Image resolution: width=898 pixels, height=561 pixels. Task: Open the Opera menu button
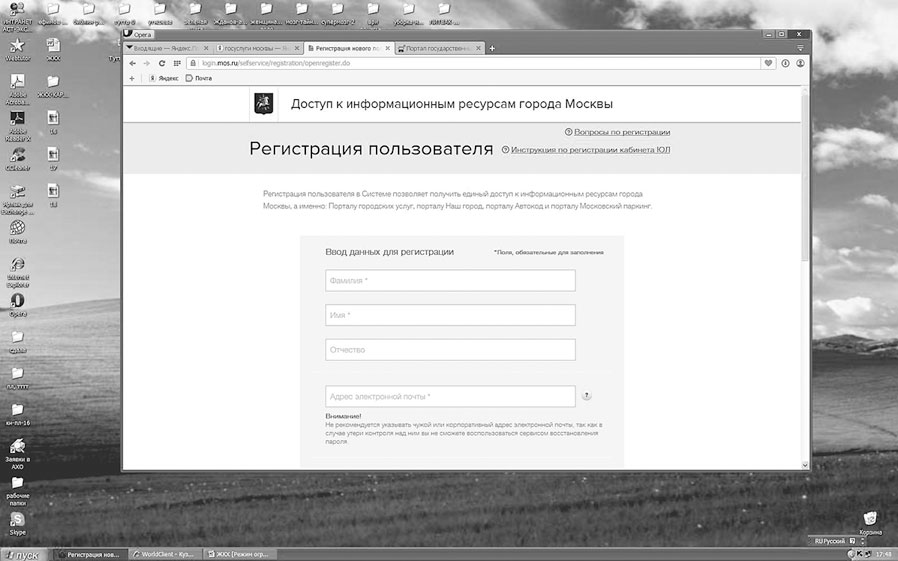click(136, 33)
